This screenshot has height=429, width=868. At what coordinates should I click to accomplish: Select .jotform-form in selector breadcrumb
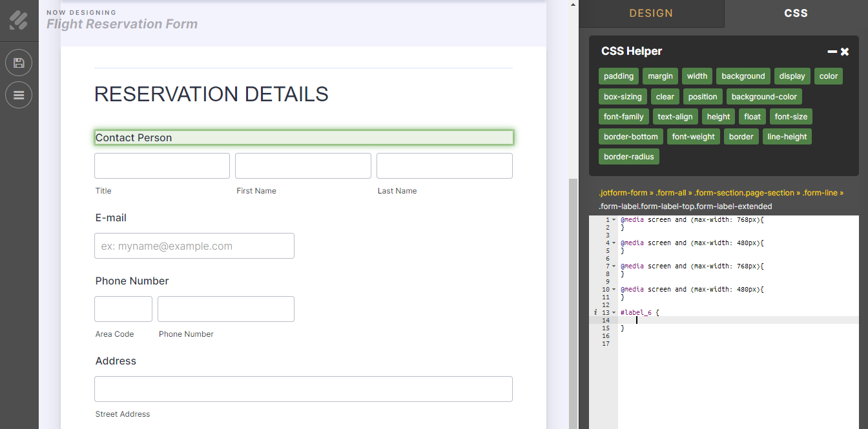[623, 193]
